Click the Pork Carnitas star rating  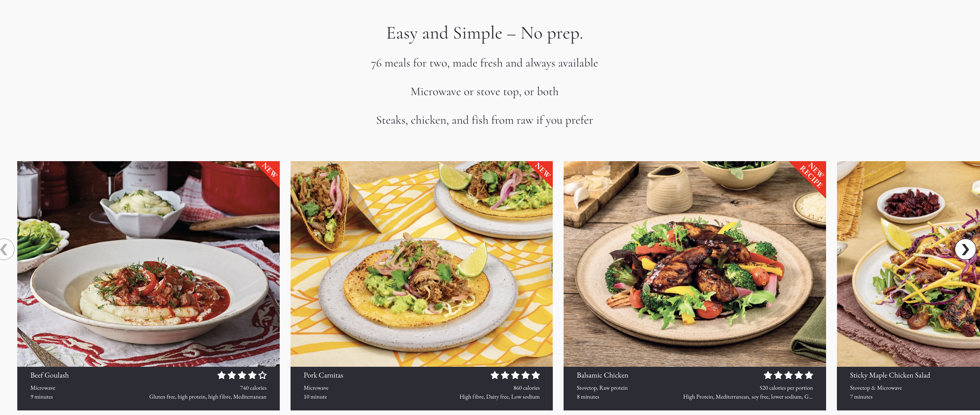[x=515, y=375]
